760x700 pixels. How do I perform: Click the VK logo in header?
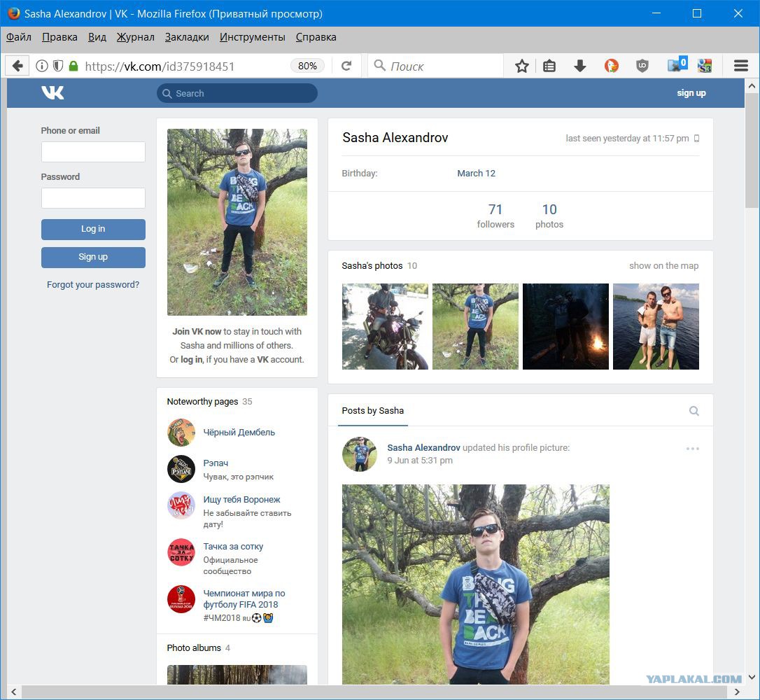(x=52, y=92)
